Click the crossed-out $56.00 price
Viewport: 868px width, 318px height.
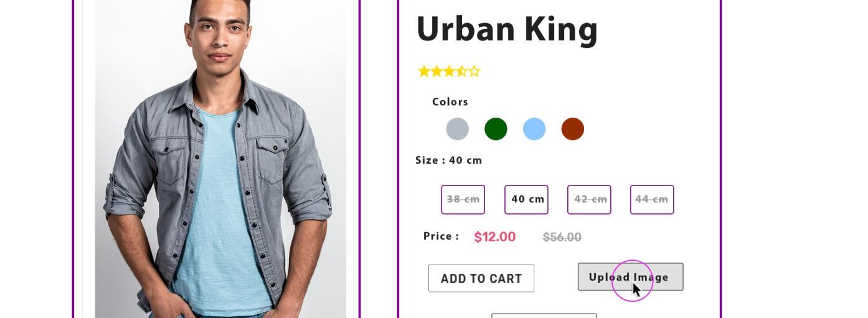click(562, 237)
